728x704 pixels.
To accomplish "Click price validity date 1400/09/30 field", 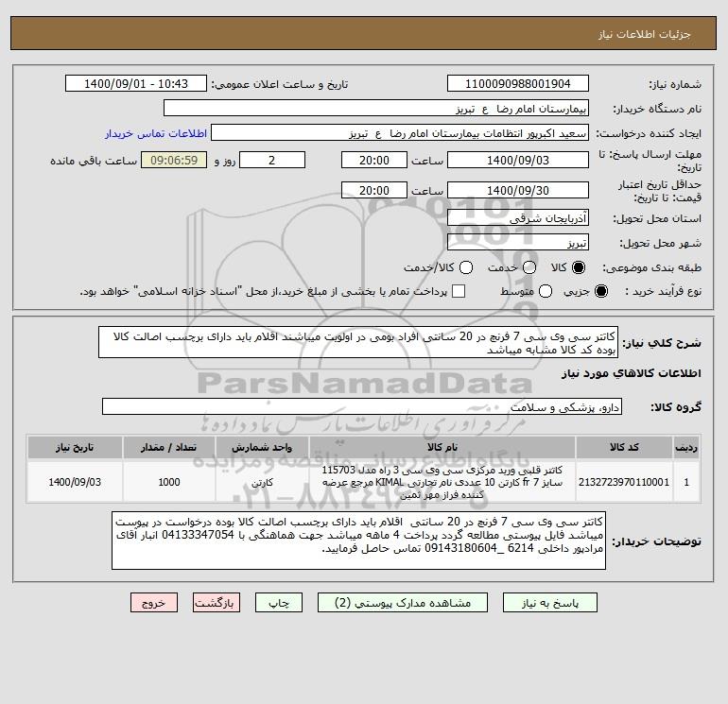I will click(x=518, y=190).
